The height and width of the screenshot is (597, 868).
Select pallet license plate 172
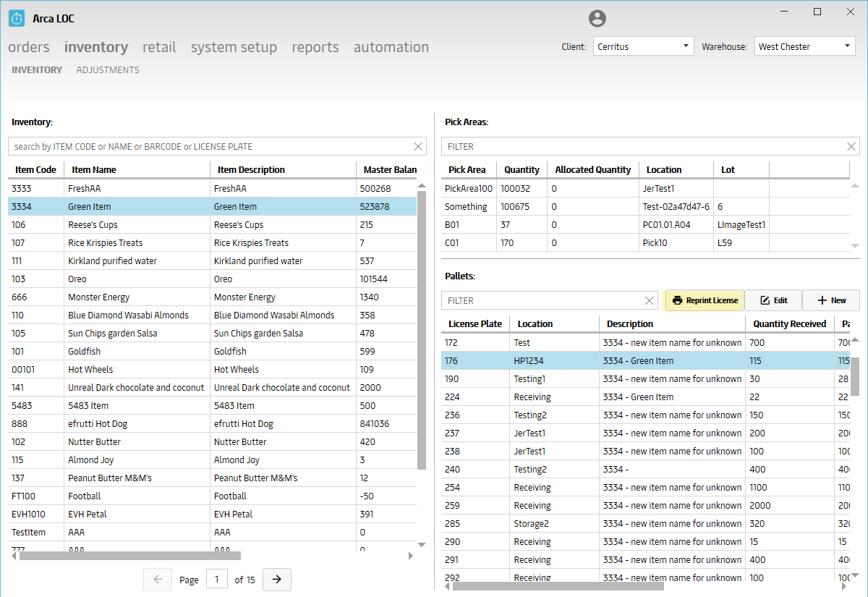(645, 342)
